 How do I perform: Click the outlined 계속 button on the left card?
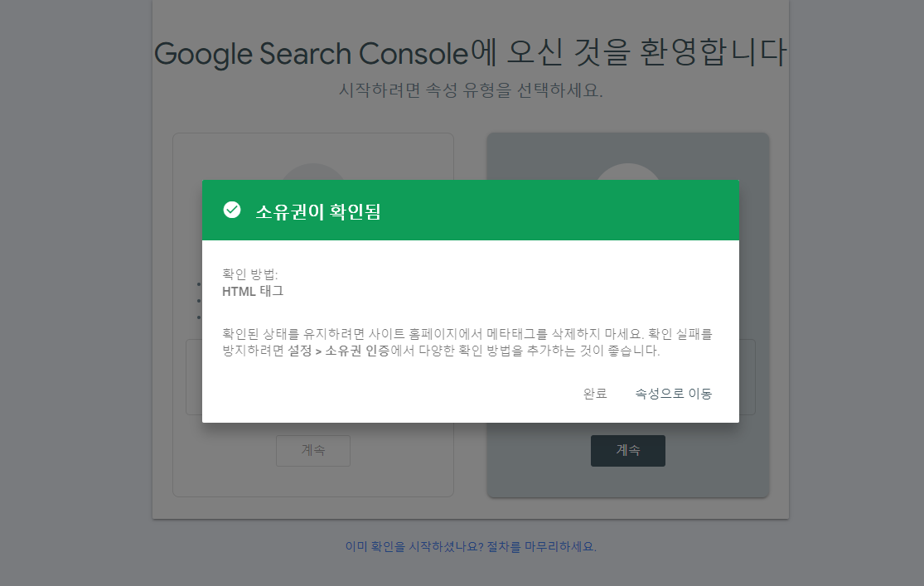coord(313,450)
